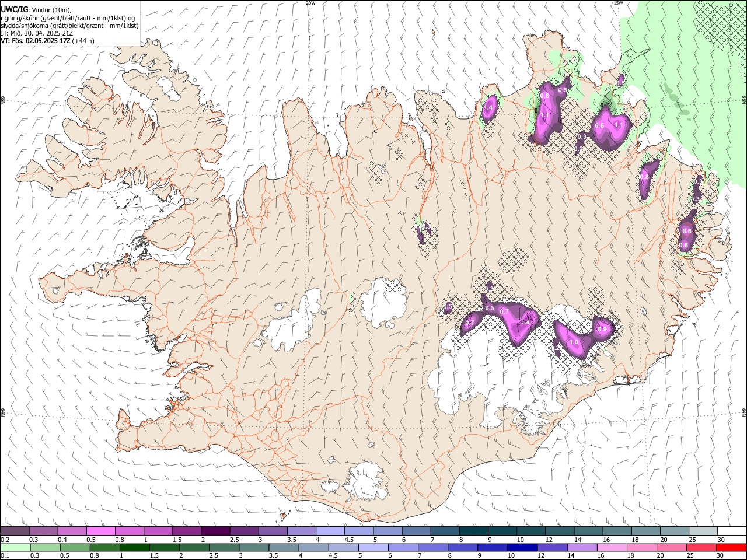Click the '20W' longitude label

point(310,3)
